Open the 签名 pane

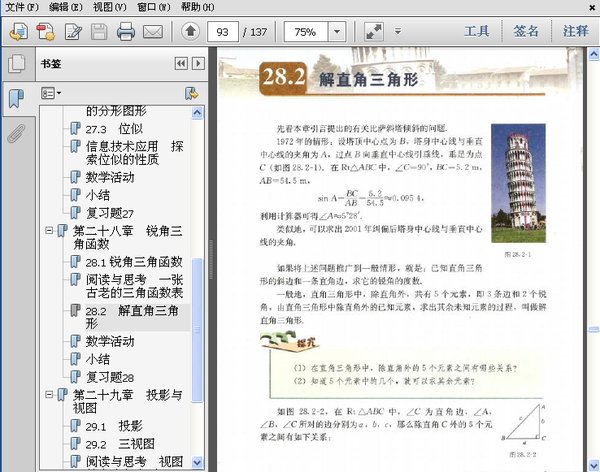[526, 31]
